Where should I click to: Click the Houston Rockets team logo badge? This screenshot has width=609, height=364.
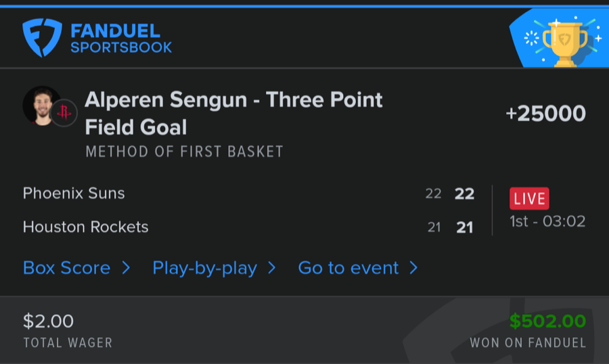click(64, 113)
